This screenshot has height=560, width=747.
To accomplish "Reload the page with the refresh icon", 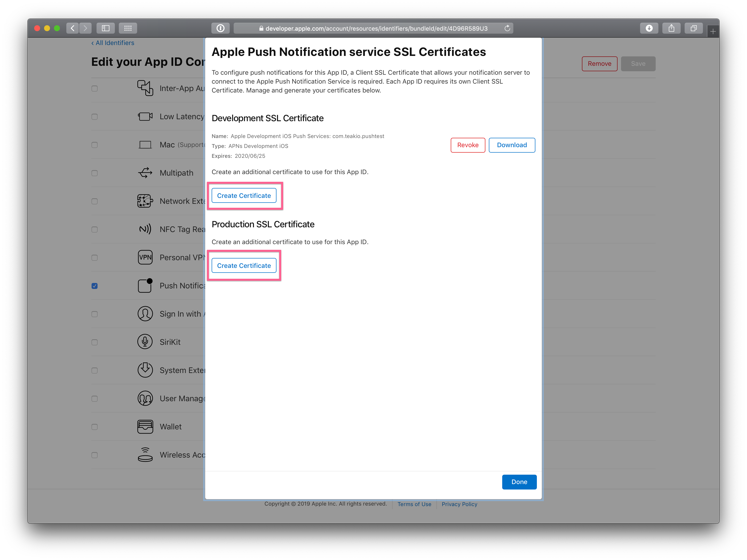I will [x=507, y=28].
